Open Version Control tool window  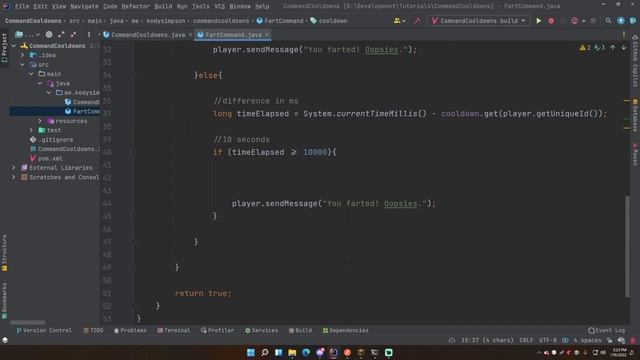[x=44, y=331]
